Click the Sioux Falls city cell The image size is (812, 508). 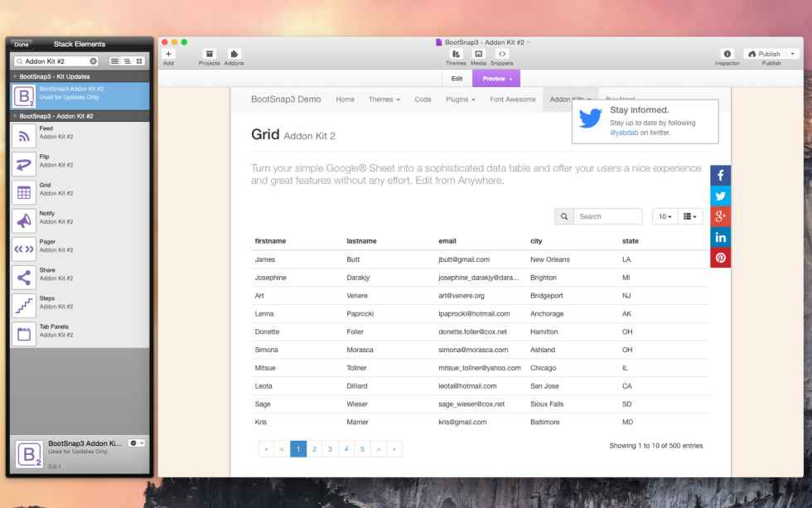(547, 404)
